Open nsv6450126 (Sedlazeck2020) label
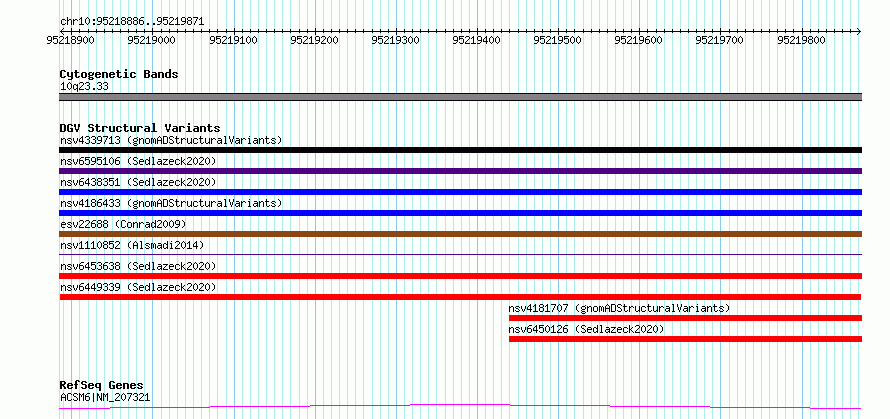 coord(586,329)
